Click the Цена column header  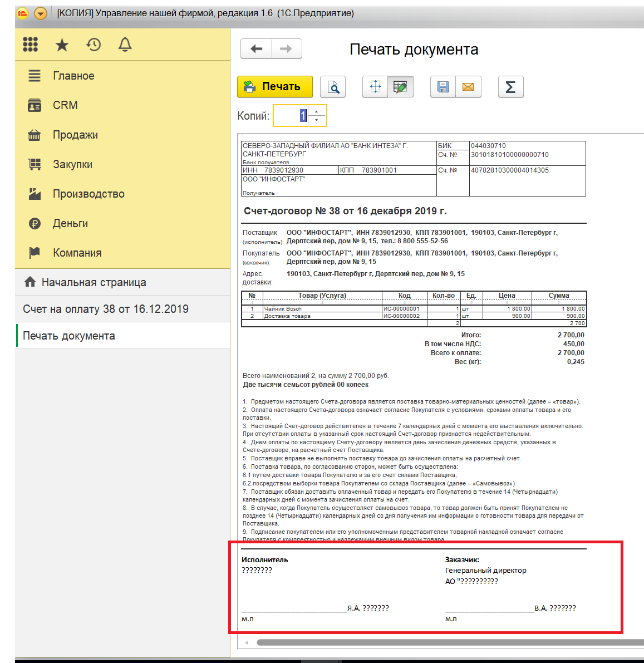point(507,296)
